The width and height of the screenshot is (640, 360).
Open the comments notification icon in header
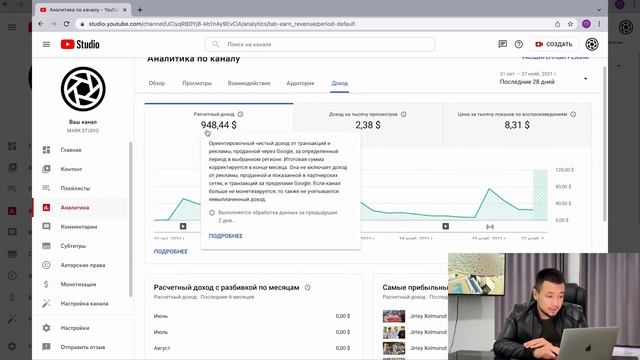point(502,44)
